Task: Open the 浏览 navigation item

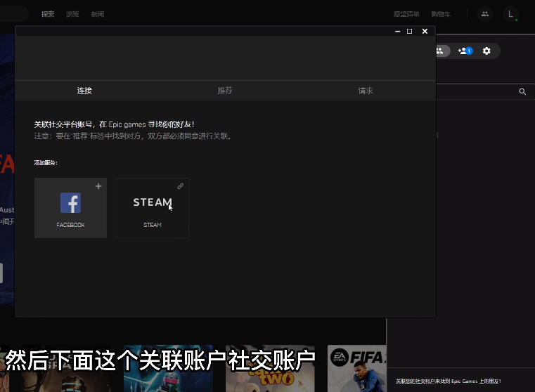Action: [72, 14]
